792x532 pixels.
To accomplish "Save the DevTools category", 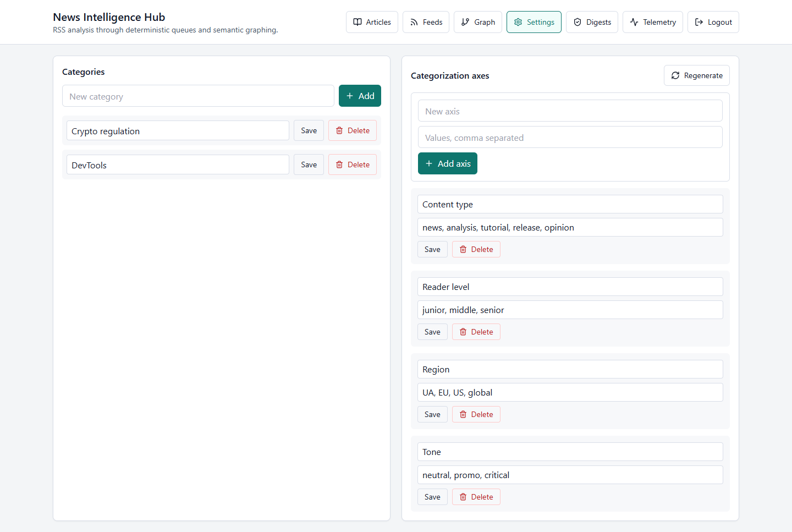I will [x=309, y=164].
